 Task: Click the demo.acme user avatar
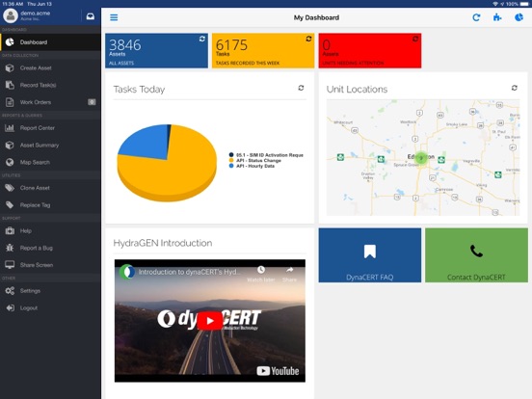coord(11,15)
